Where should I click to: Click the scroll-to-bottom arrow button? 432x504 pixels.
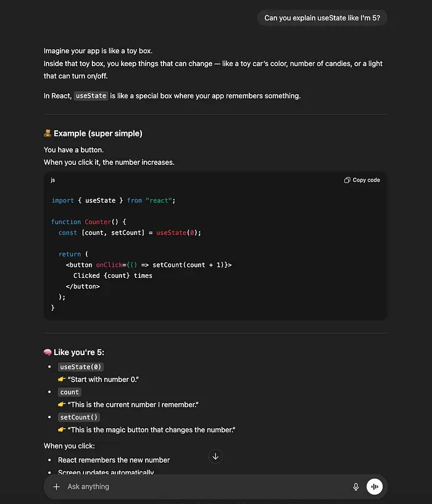point(215,456)
